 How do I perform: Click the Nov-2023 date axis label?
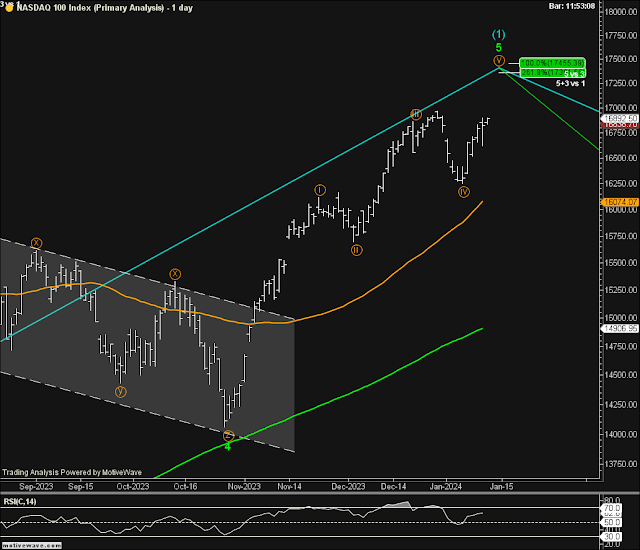coord(244,486)
